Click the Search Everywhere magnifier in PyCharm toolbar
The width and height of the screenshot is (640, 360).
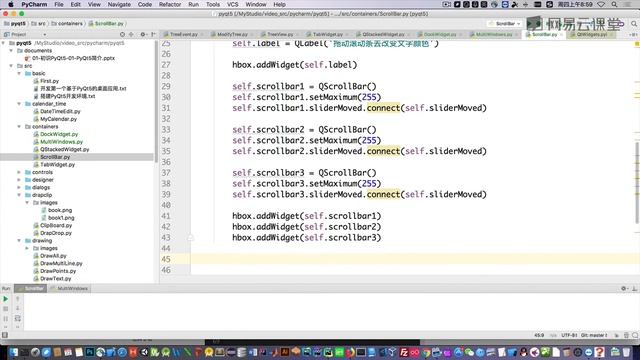[634, 24]
